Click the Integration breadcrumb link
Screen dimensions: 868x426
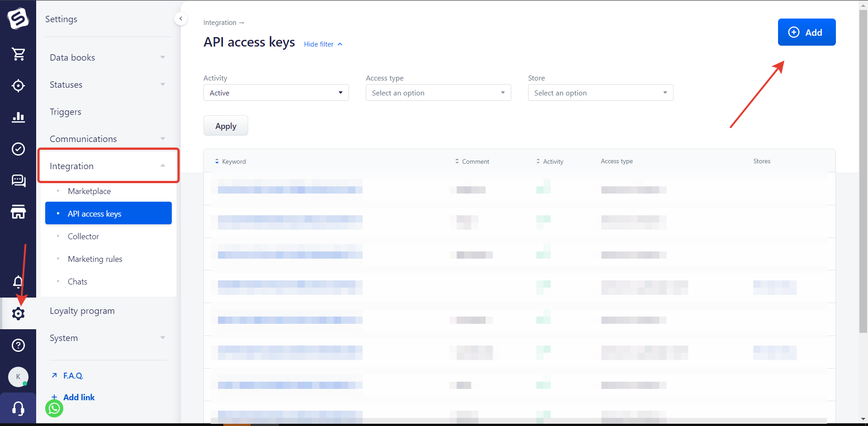[x=220, y=23]
